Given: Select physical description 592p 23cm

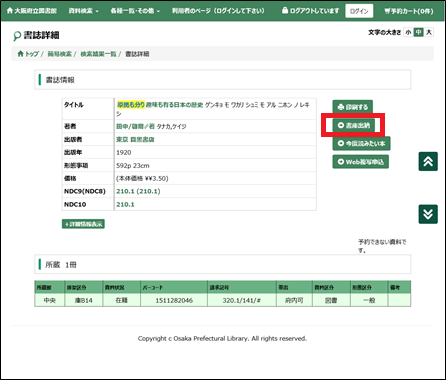Looking at the screenshot, I should (133, 165).
